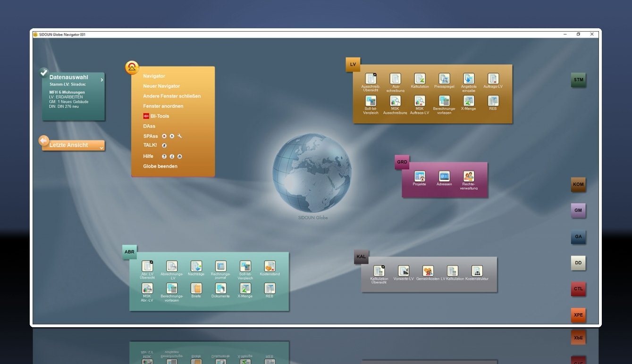Open the Auftrags-LV icon
Image resolution: width=632 pixels, height=364 pixels.
(493, 79)
